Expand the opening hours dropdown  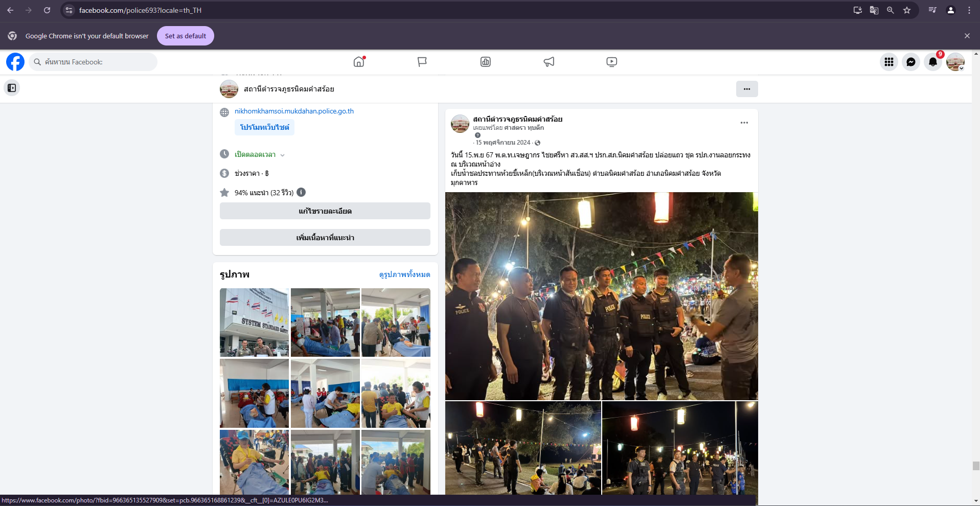click(x=282, y=155)
